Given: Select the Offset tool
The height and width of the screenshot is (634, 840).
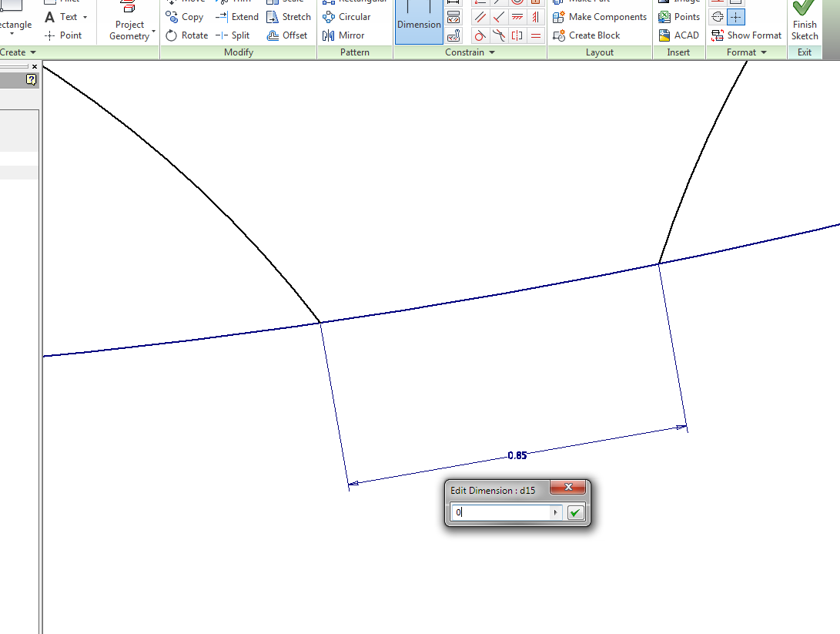Looking at the screenshot, I should click(289, 35).
